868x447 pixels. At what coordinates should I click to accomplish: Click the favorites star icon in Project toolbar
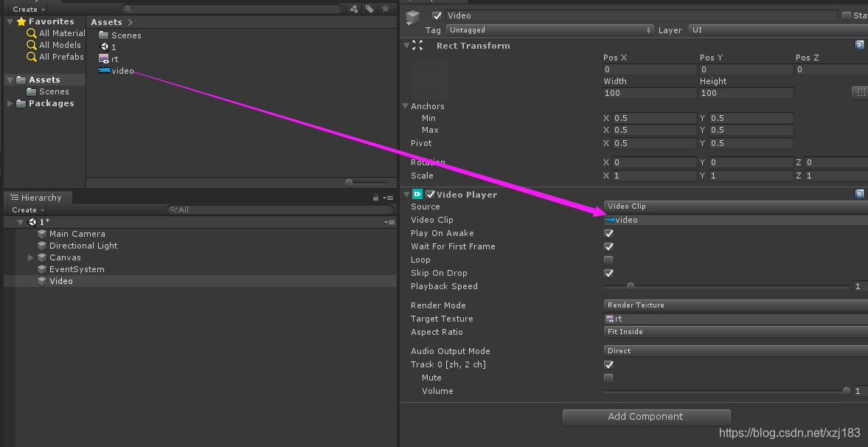point(386,9)
